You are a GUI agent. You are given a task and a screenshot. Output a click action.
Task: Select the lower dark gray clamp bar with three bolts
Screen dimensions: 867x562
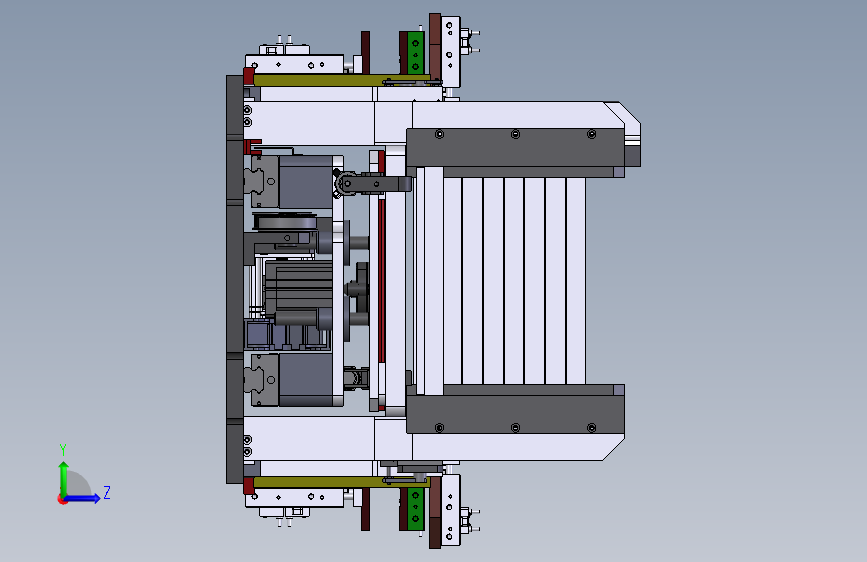tap(515, 414)
